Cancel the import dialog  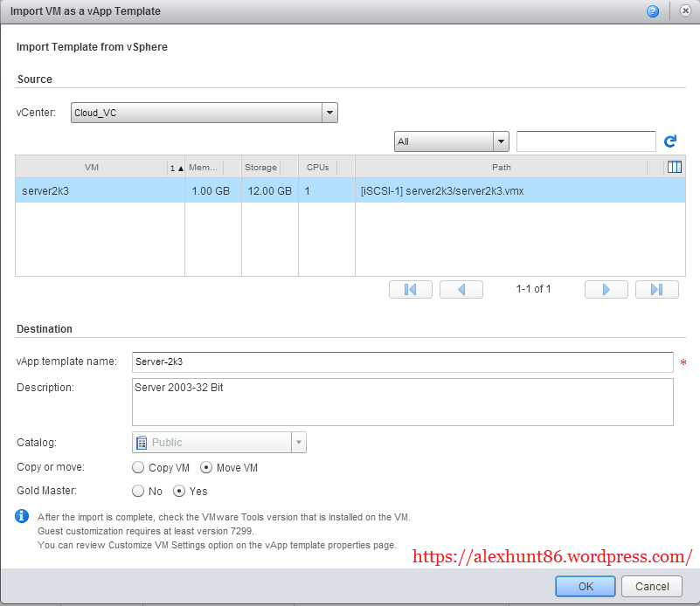point(652,587)
